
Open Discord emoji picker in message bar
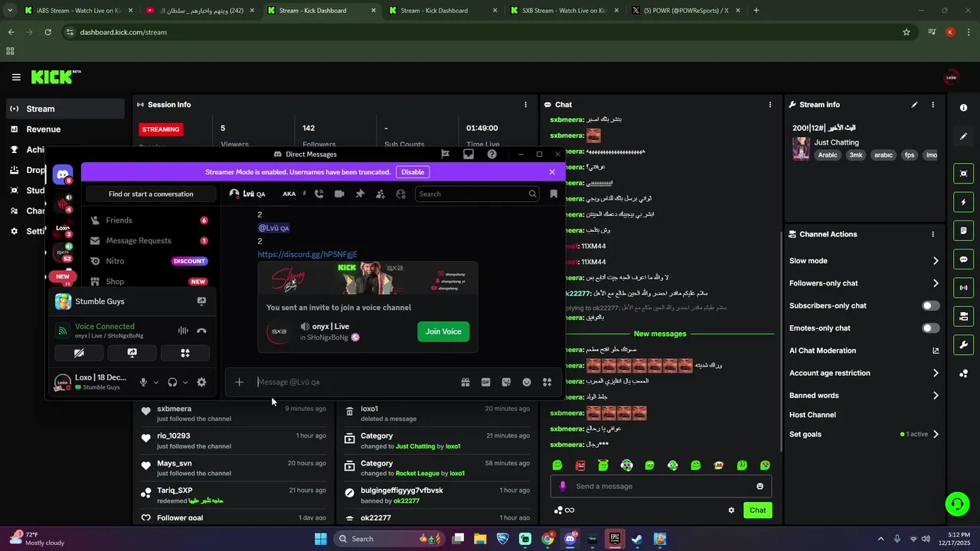527,382
